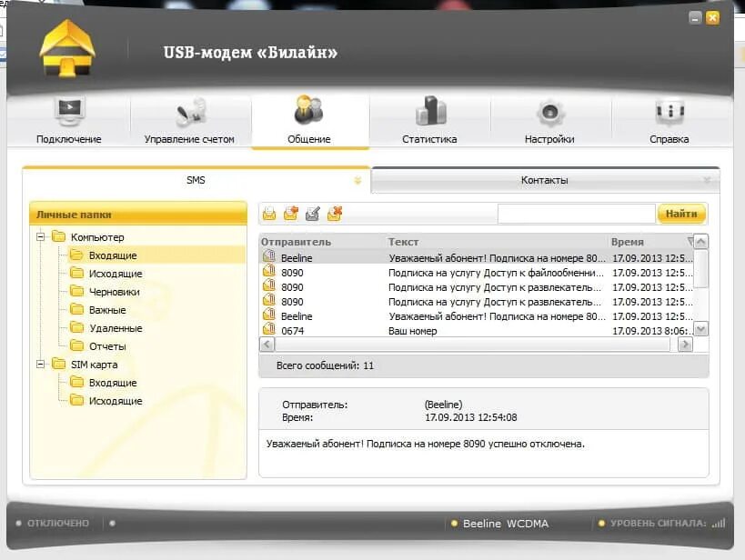This screenshot has height=560, width=745.
Task: Click the reply message toolbar icon with arrow
Action: pyautogui.click(x=291, y=214)
